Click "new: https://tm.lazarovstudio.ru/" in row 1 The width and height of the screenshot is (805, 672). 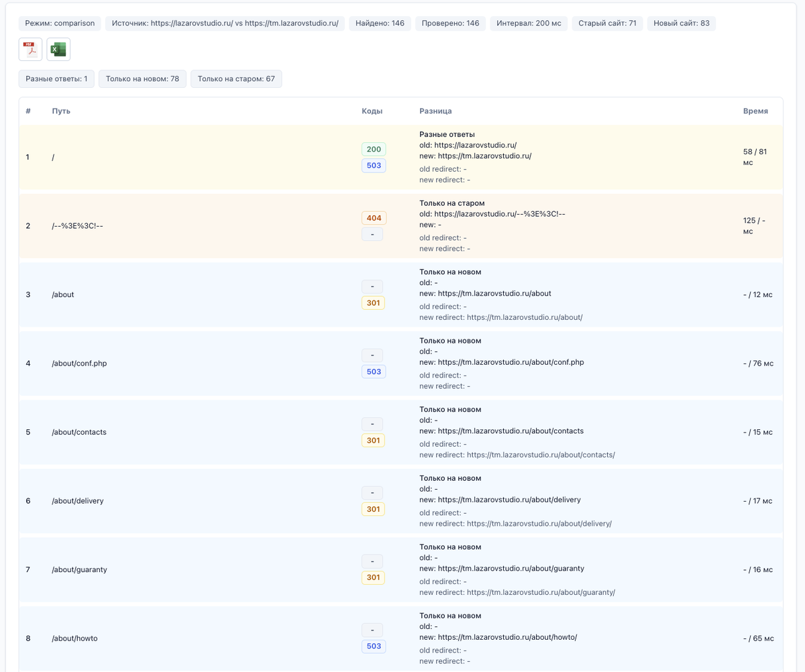coord(476,156)
